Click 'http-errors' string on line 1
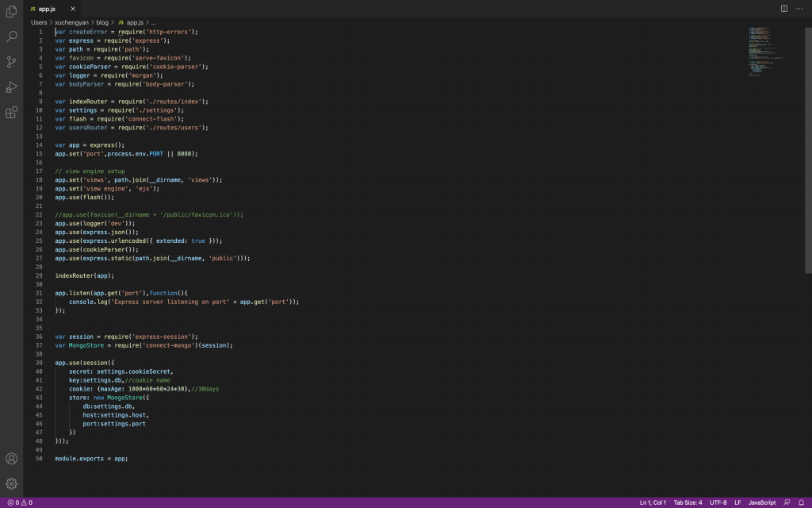 (x=168, y=32)
